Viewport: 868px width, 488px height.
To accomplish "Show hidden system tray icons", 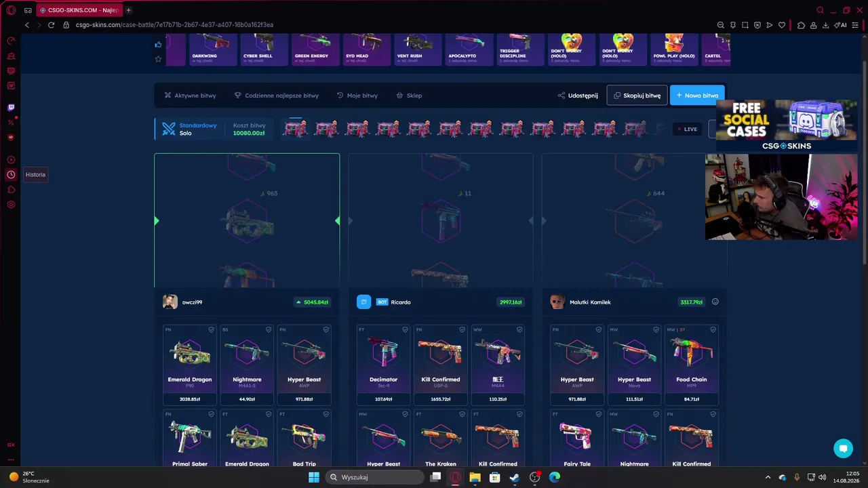I will (x=768, y=477).
